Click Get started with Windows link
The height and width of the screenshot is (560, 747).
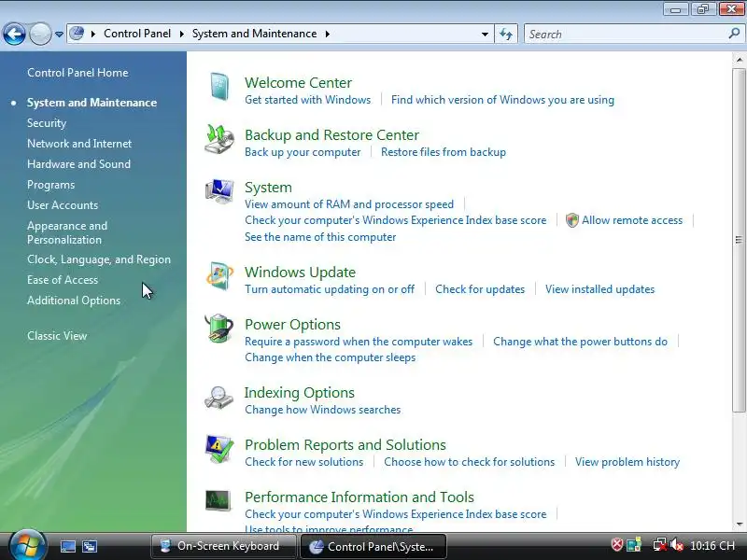[308, 100]
